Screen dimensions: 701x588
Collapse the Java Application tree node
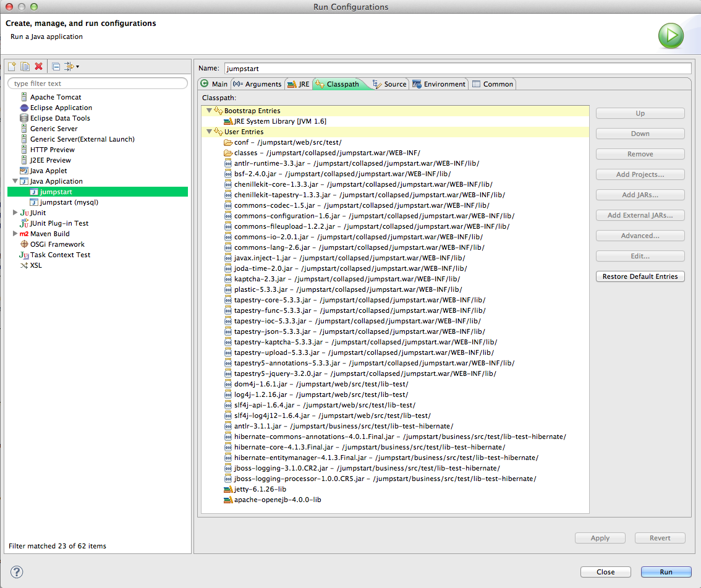(x=15, y=181)
